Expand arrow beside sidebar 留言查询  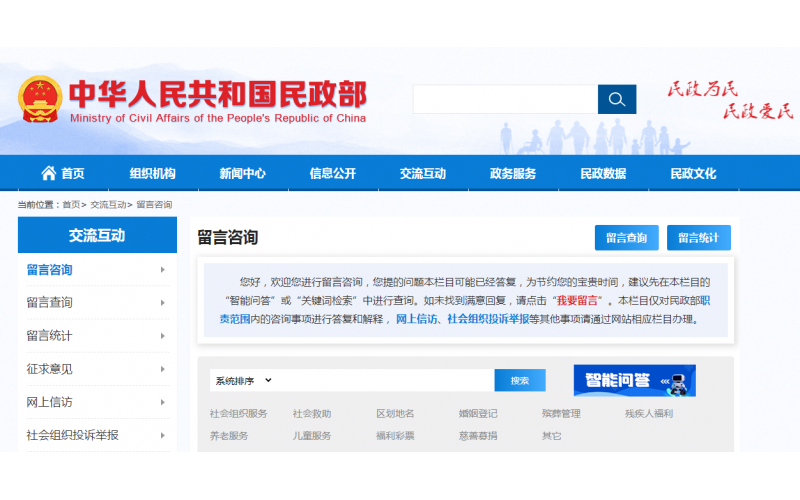pyautogui.click(x=163, y=303)
